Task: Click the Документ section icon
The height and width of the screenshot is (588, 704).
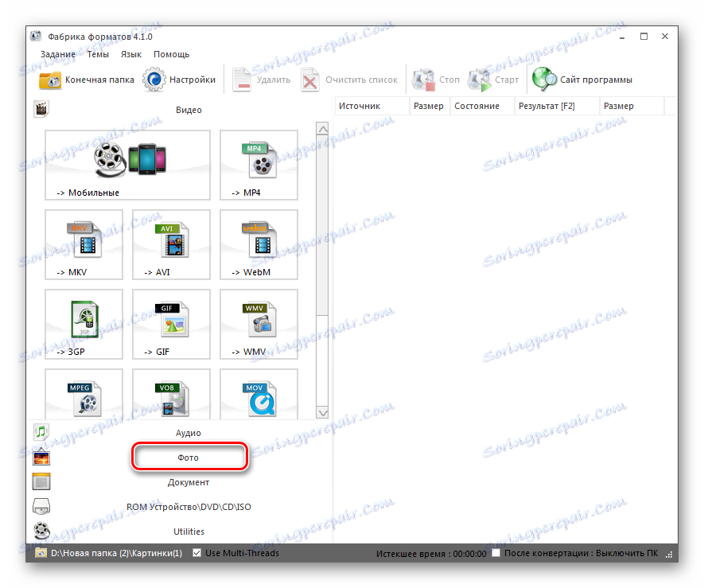Action: point(41,482)
